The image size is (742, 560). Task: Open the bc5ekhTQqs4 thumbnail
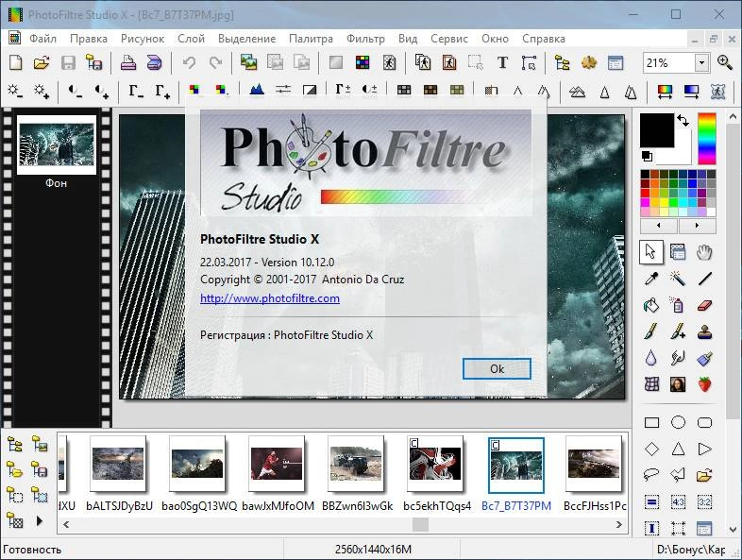point(435,464)
